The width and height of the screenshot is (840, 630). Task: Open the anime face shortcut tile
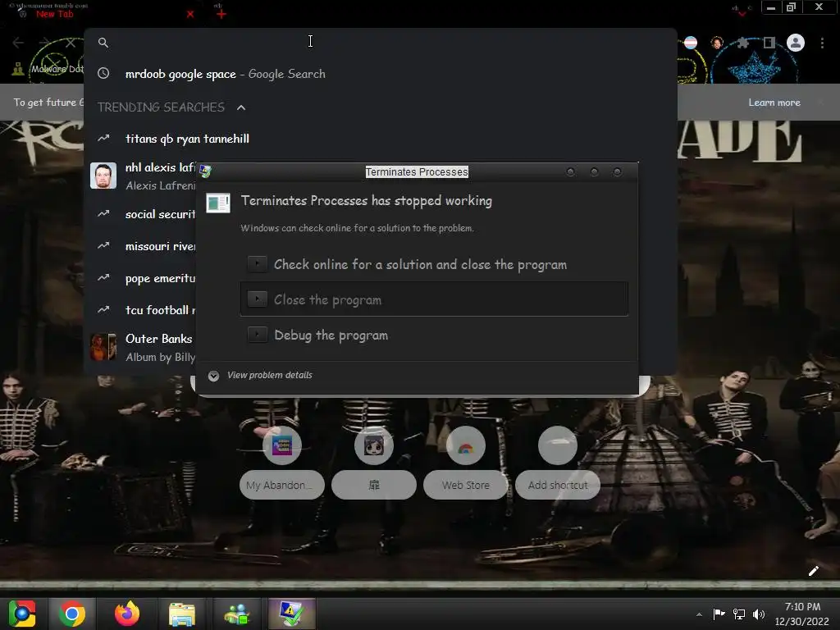pos(374,463)
